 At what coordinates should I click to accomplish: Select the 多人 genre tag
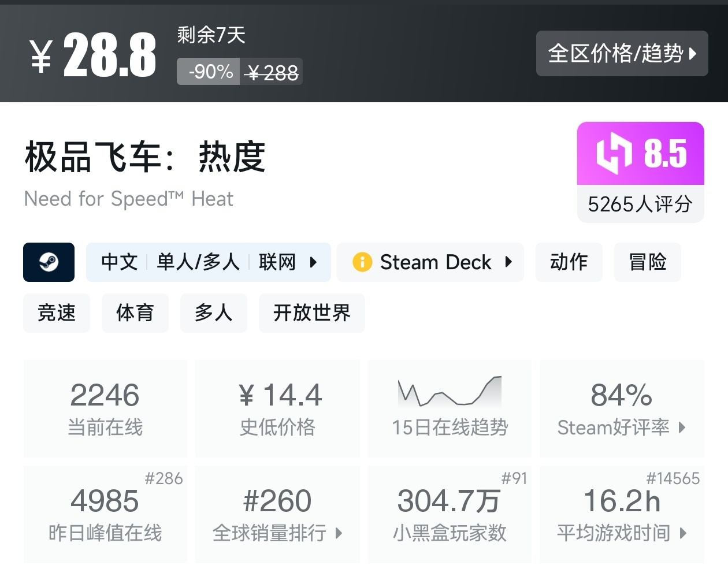(x=214, y=313)
